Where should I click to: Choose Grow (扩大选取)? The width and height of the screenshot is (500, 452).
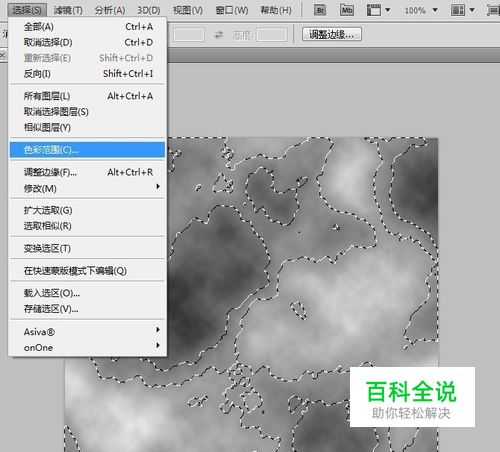(x=88, y=210)
